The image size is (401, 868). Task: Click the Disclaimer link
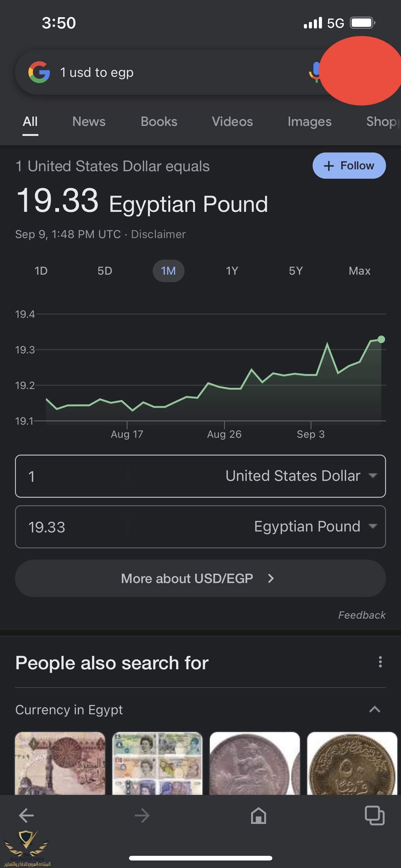click(x=158, y=234)
